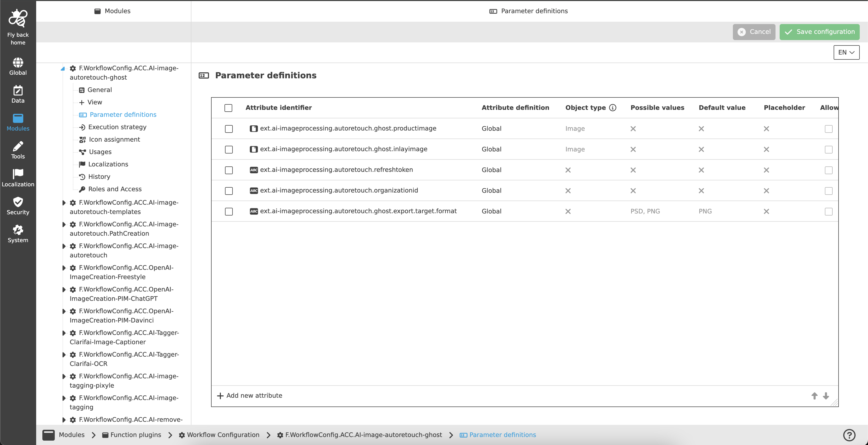
Task: Open the Tools pencil icon
Action: (x=18, y=147)
